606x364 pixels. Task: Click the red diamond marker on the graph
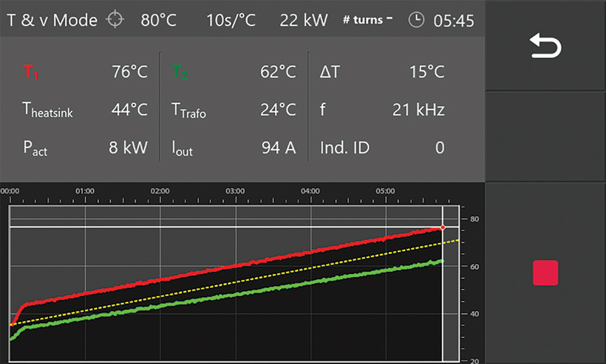point(442,228)
